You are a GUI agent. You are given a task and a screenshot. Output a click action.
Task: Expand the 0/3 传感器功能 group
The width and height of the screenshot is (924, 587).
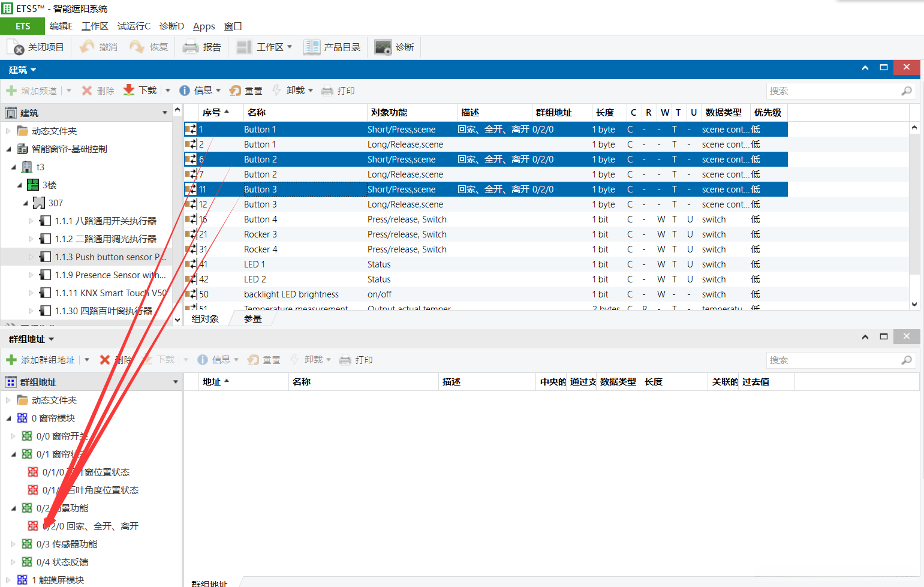pyautogui.click(x=14, y=544)
